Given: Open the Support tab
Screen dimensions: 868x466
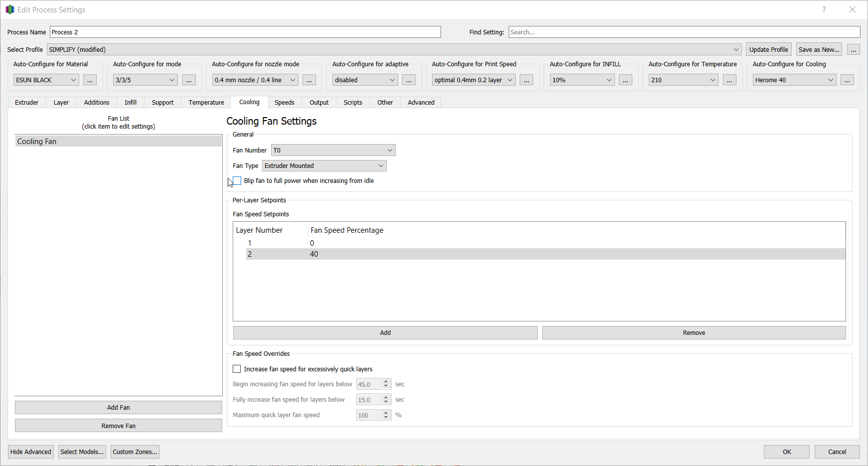Looking at the screenshot, I should (x=163, y=102).
